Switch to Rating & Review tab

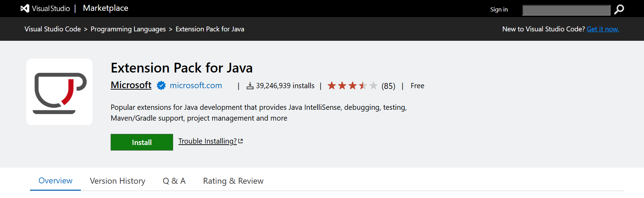[233, 181]
